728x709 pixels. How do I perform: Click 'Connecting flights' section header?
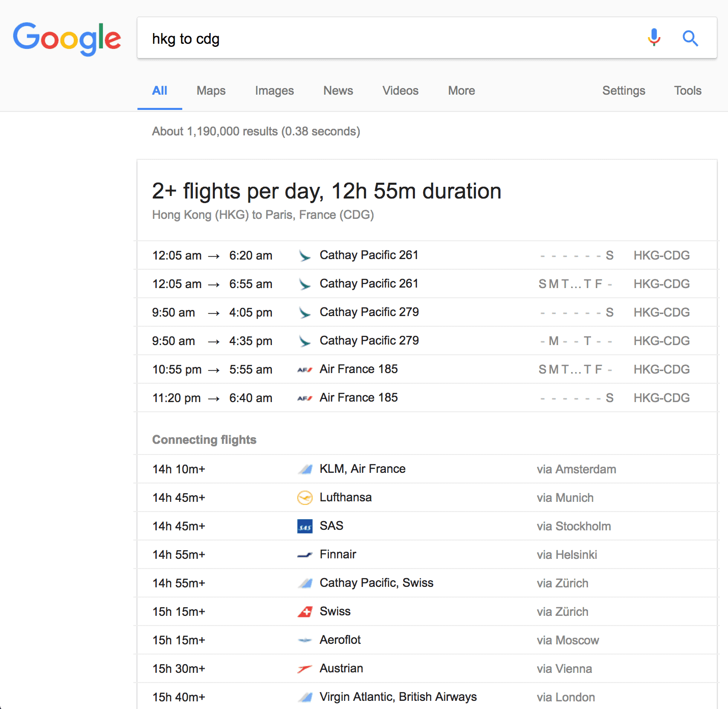(204, 440)
